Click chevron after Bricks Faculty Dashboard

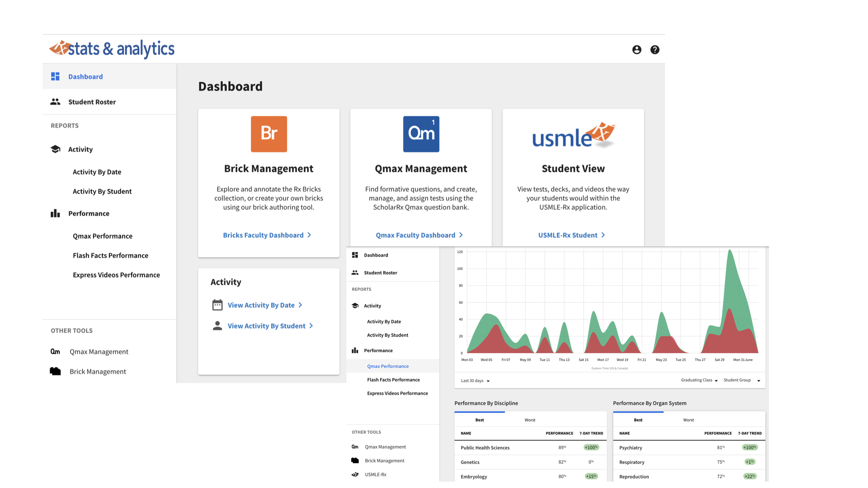click(309, 235)
